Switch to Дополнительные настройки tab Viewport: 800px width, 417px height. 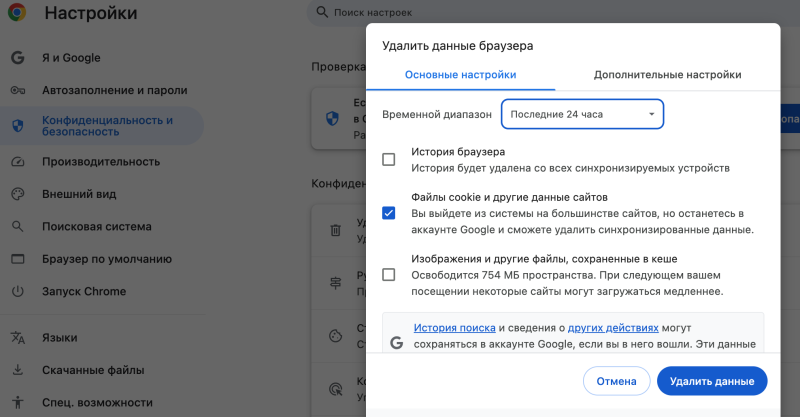[667, 75]
